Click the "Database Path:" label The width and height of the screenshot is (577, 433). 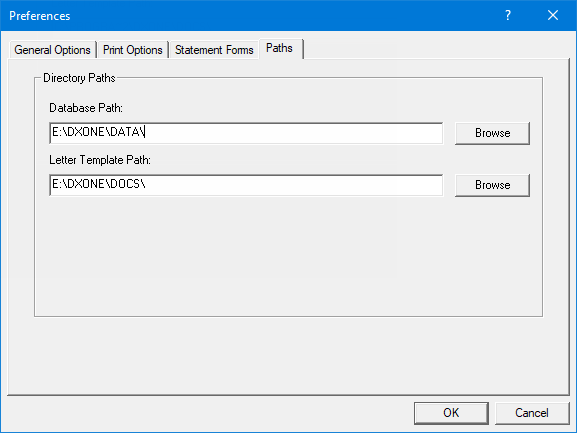pos(86,108)
